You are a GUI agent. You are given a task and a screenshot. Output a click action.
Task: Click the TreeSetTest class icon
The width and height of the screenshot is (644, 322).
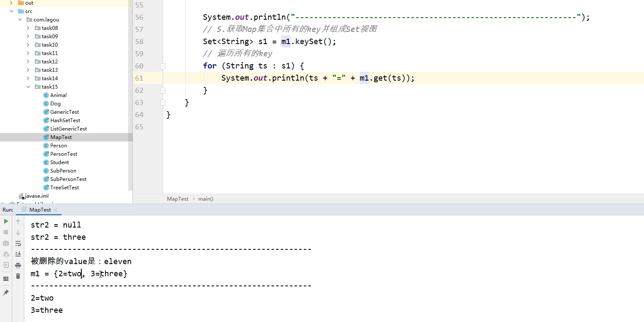pyautogui.click(x=46, y=188)
